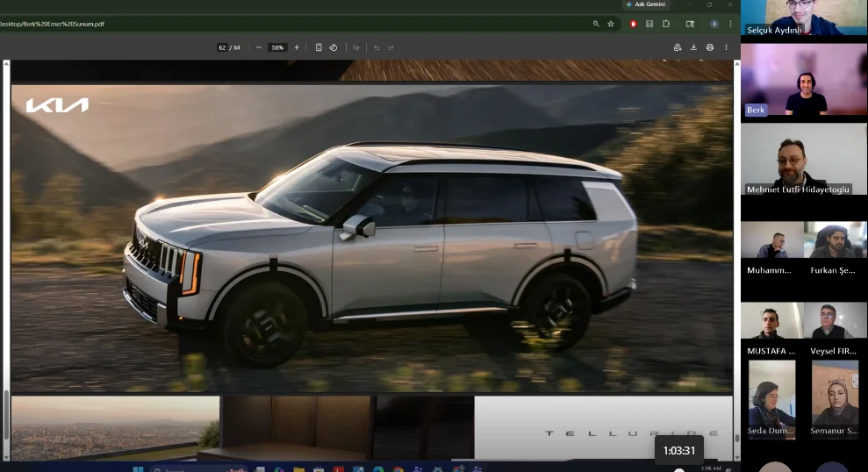The width and height of the screenshot is (868, 472).
Task: Select Muhamm... participant video tile
Action: (771, 240)
